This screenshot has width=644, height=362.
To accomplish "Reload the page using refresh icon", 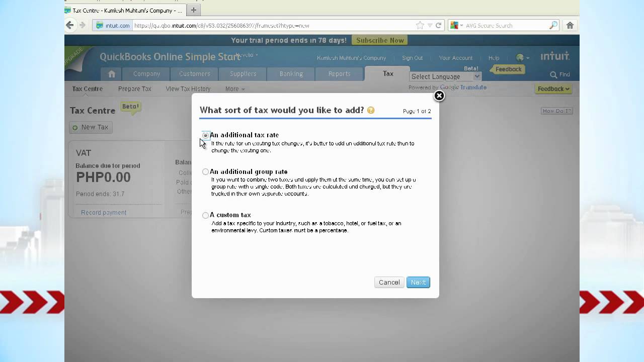I will 438,25.
